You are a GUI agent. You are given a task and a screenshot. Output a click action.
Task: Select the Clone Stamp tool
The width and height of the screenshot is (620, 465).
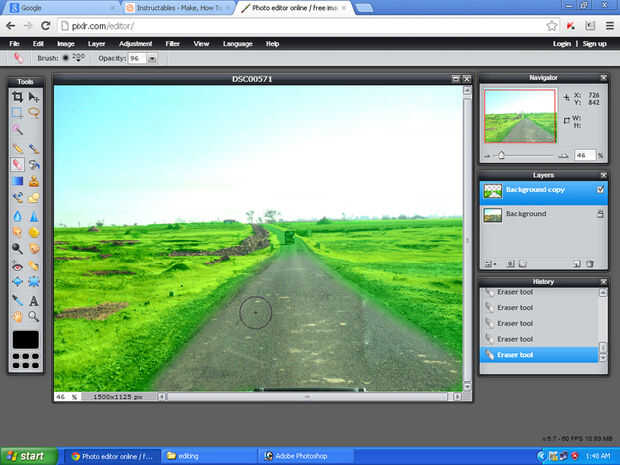click(34, 181)
